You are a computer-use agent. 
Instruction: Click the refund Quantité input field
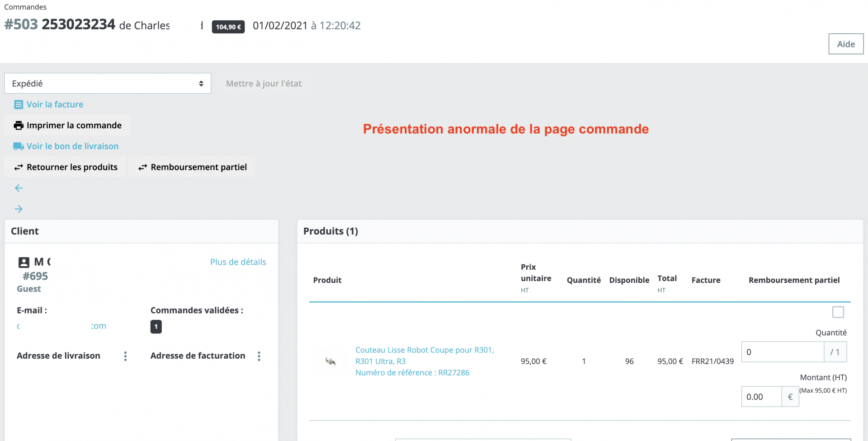click(783, 352)
